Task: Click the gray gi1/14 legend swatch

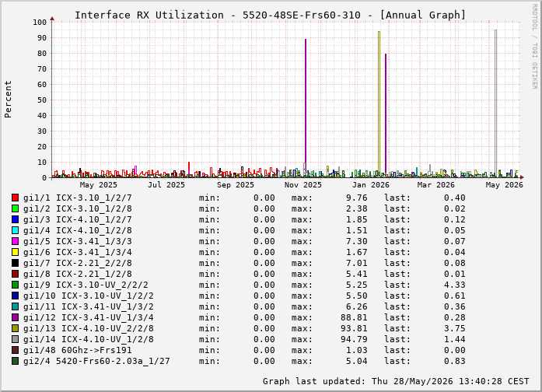Action: [x=15, y=339]
